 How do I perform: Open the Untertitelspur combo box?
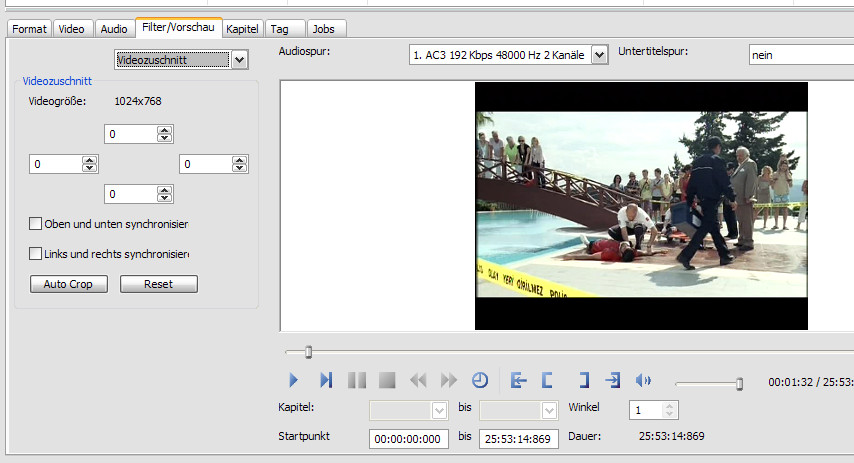[801, 55]
